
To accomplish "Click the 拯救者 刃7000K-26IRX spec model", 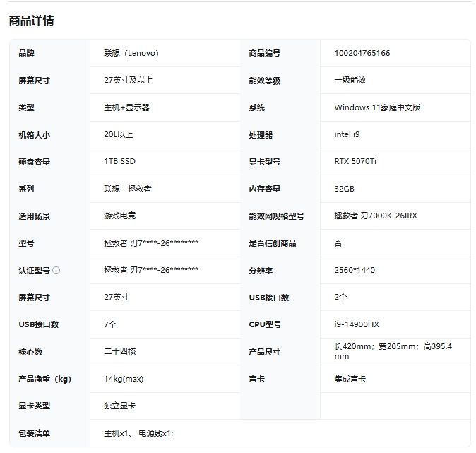I will 376,216.
